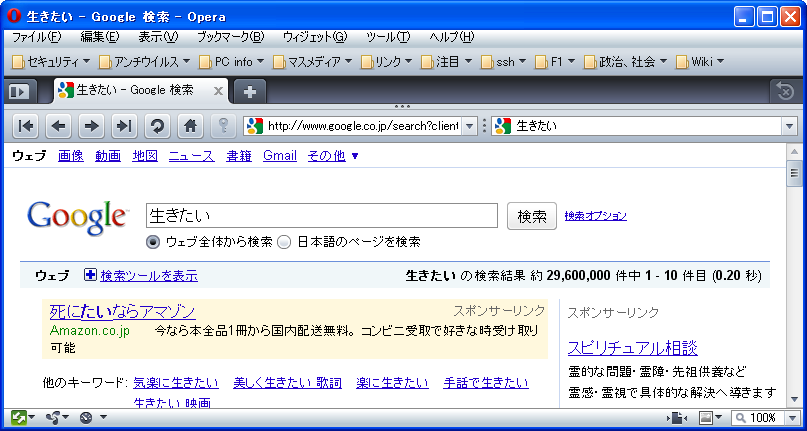Open the 編集(E) menu
This screenshot has width=807, height=431.
tap(100, 37)
